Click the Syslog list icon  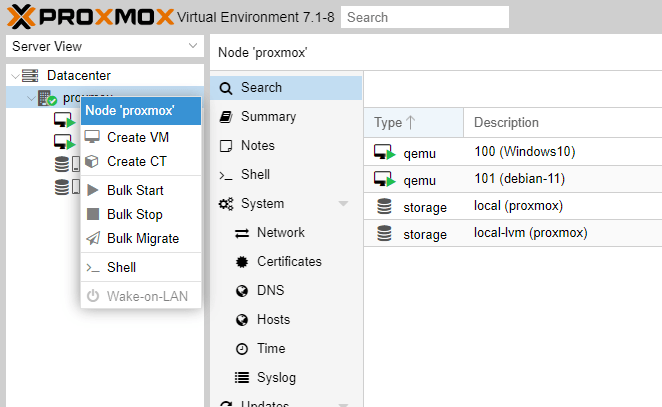pyautogui.click(x=241, y=378)
